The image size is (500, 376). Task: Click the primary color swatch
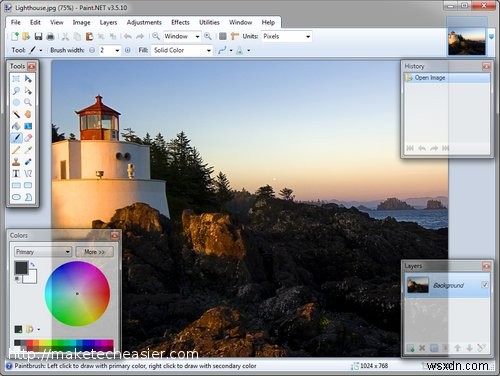click(x=21, y=268)
